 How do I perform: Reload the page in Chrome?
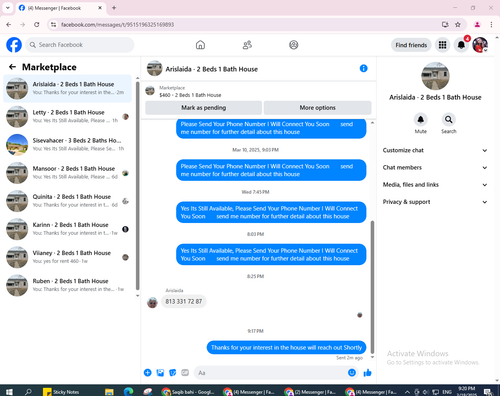pyautogui.click(x=37, y=24)
